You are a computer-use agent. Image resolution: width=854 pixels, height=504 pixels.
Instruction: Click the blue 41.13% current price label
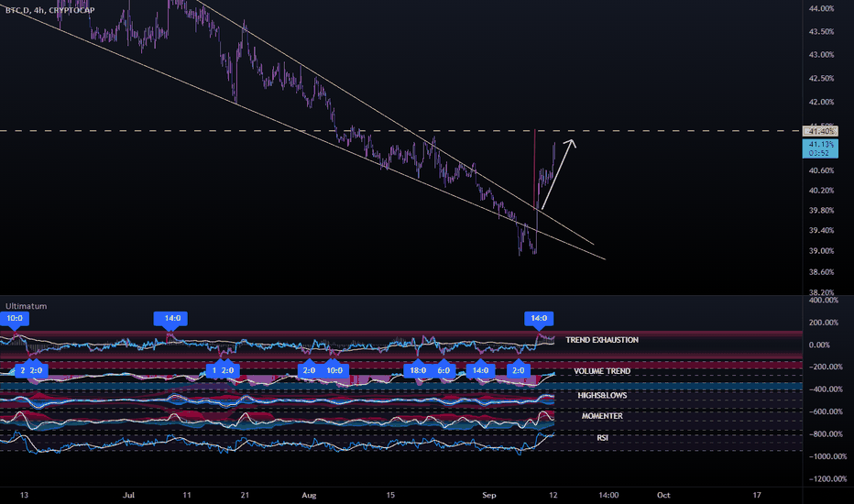(x=820, y=148)
